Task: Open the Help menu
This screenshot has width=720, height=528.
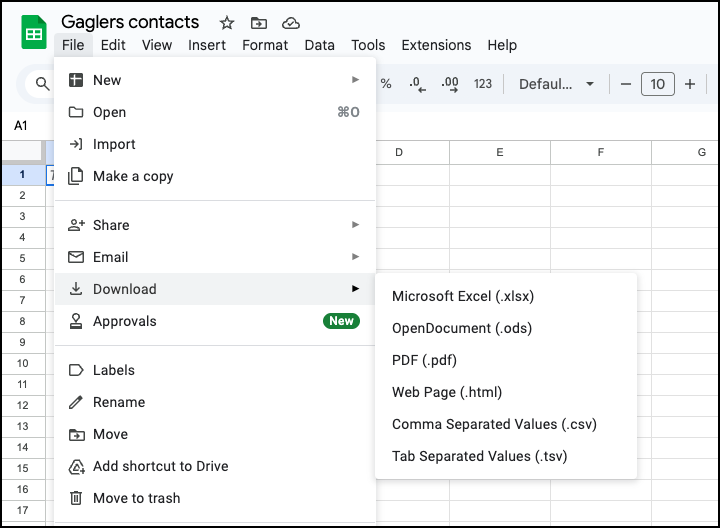Action: pos(502,45)
